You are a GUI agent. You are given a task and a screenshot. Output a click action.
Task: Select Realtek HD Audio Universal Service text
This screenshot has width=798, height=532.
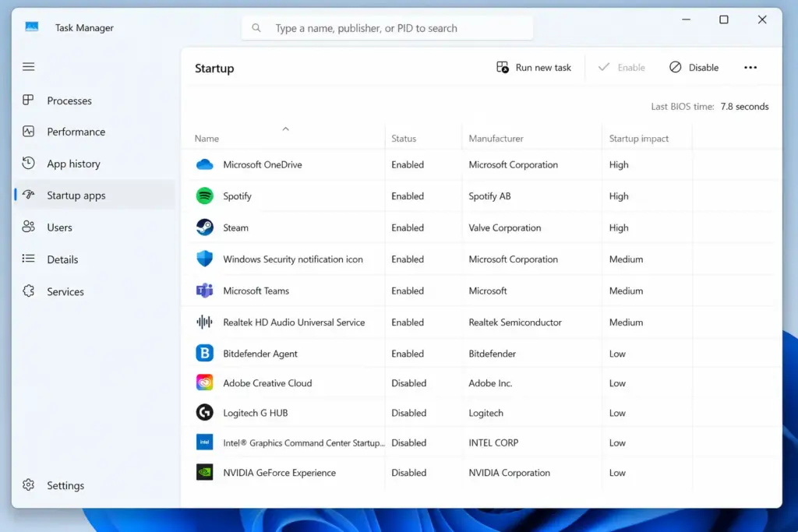pos(294,322)
